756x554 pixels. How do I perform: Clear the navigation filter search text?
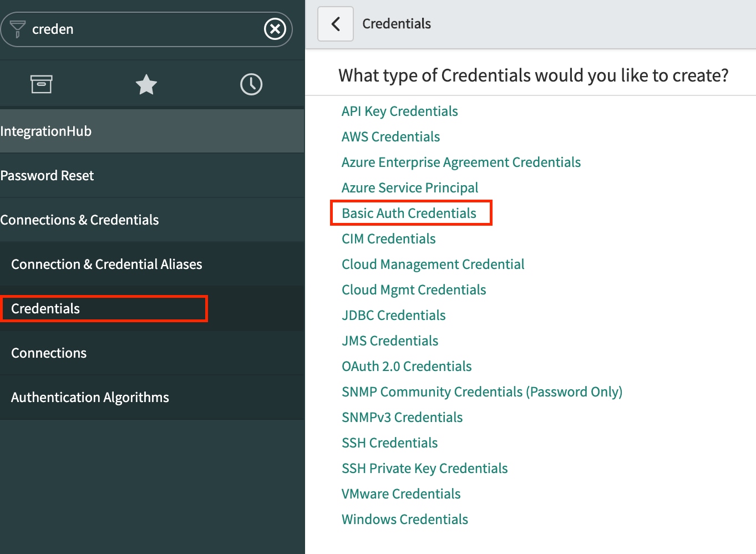[x=275, y=29]
